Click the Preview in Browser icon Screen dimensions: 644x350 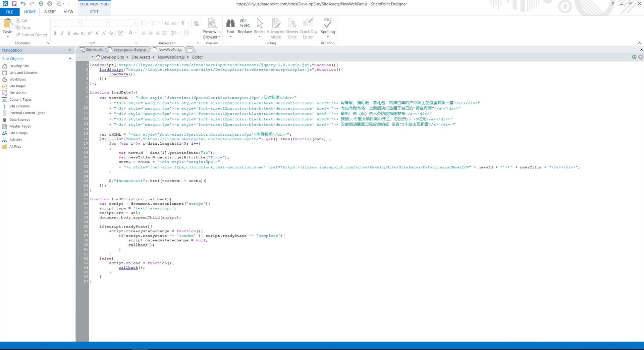[212, 23]
